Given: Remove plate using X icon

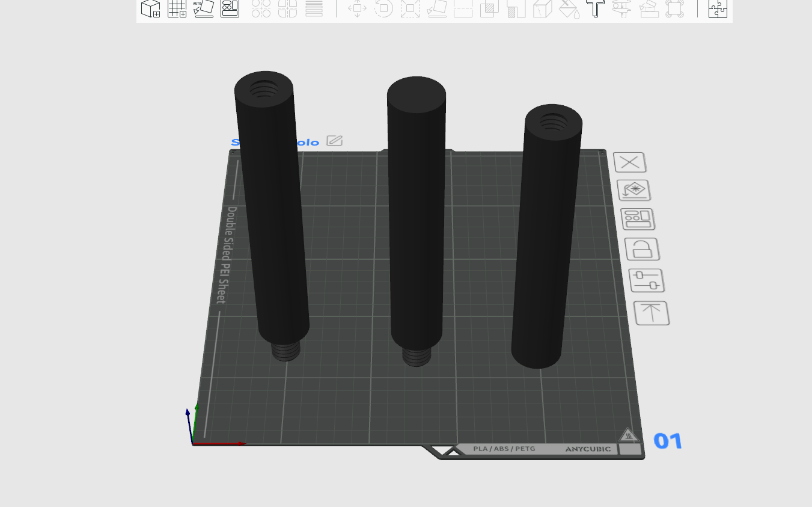Looking at the screenshot, I should (x=630, y=162).
